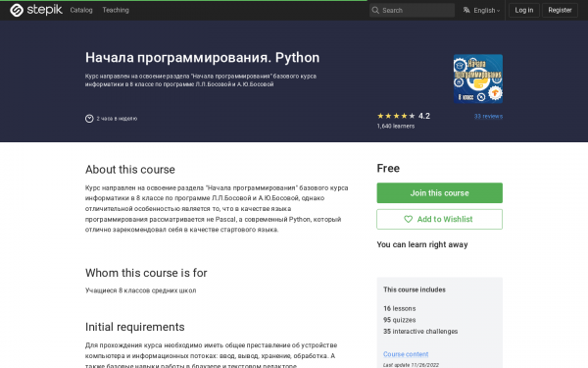
Task: Click the 95 quizzes text
Action: [x=400, y=320]
